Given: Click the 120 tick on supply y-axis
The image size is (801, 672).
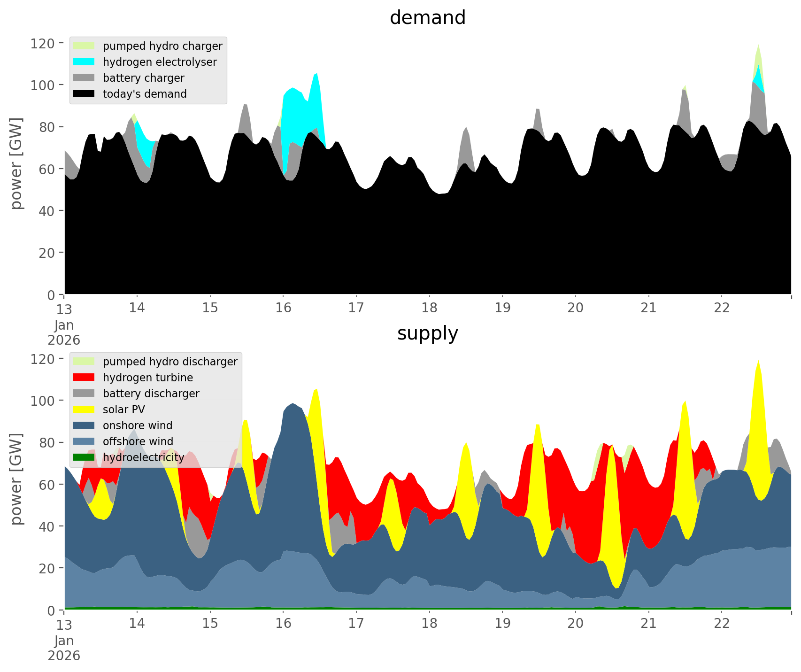Looking at the screenshot, I should pyautogui.click(x=43, y=359).
